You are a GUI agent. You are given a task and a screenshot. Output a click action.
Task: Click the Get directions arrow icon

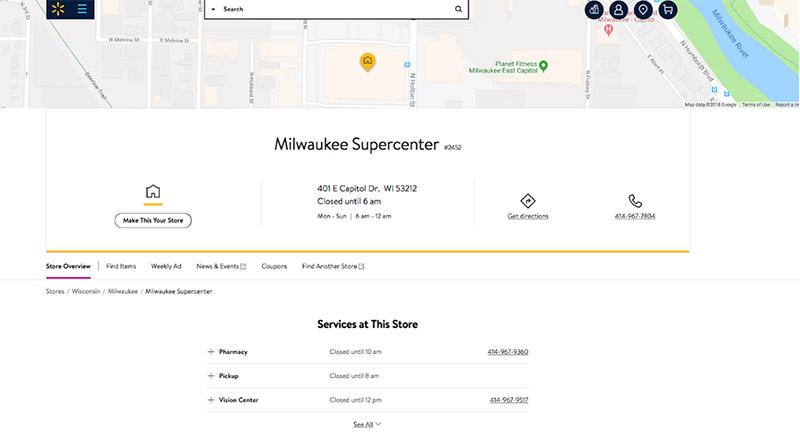[x=528, y=200]
